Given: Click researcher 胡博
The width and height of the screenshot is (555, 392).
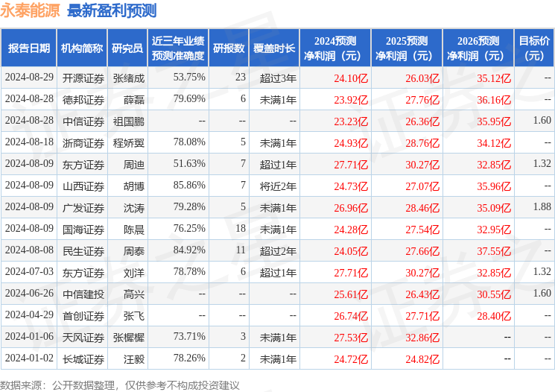Looking at the screenshot, I should [x=134, y=186].
